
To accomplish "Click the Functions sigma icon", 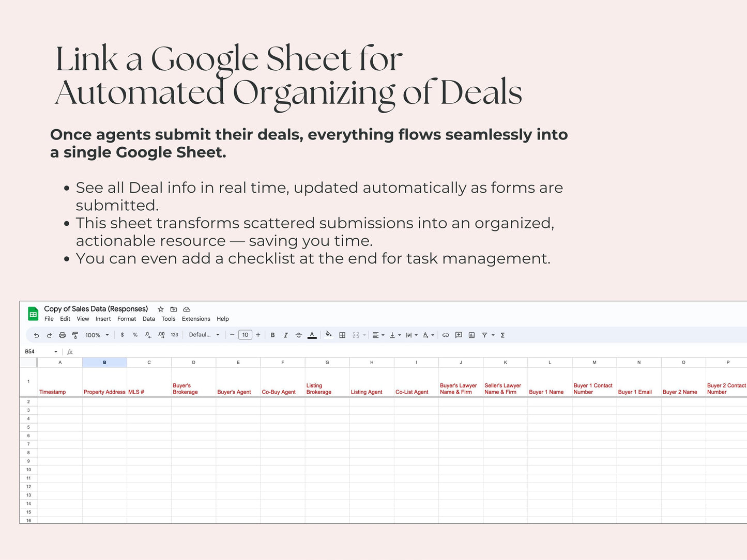I will 502,335.
